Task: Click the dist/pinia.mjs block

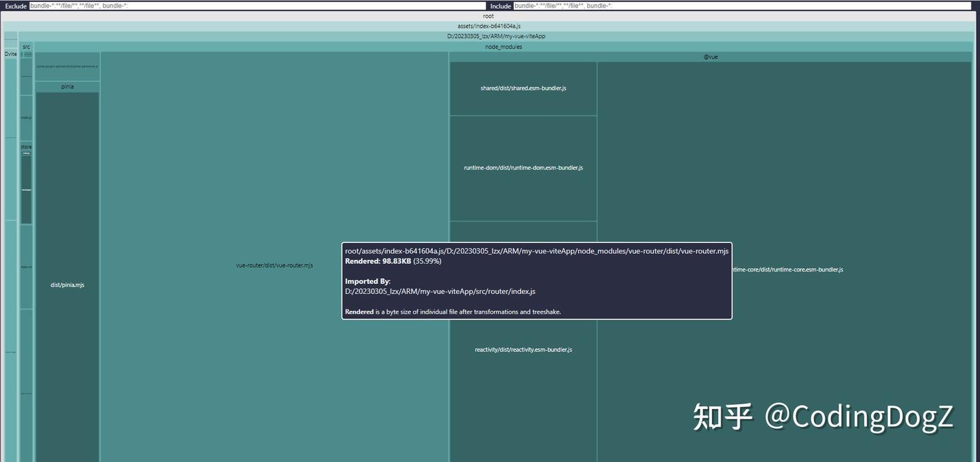Action: 67,285
